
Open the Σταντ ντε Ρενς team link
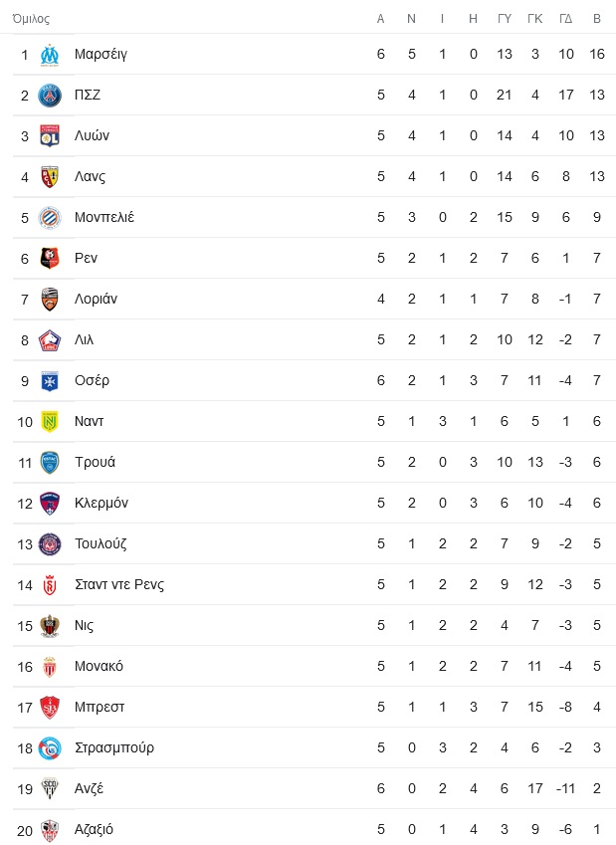(119, 584)
